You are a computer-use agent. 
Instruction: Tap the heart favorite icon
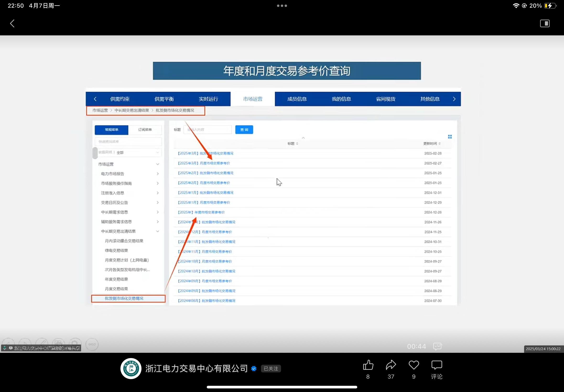(414, 365)
